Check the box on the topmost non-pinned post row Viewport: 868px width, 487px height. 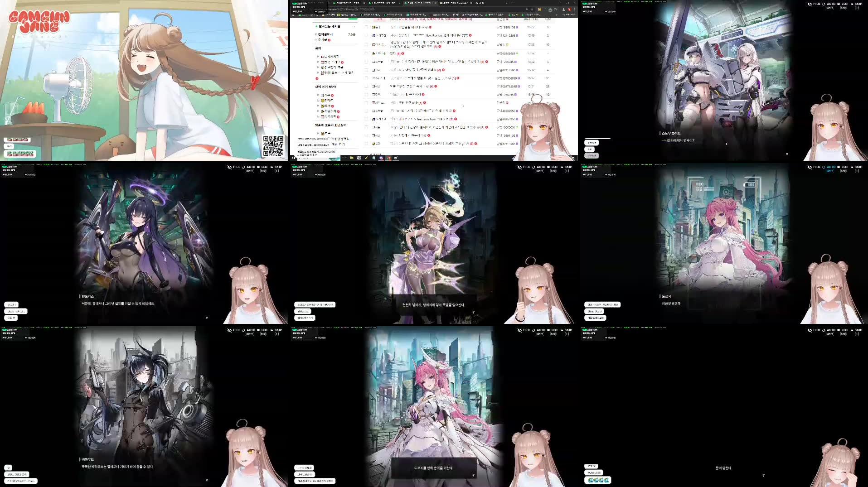[366, 27]
